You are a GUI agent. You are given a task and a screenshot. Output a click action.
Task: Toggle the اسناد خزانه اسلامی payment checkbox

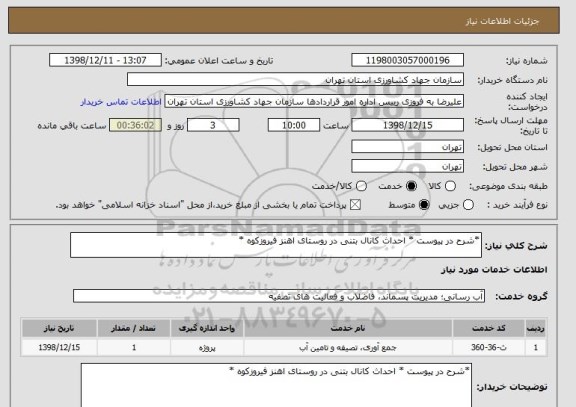point(355,205)
